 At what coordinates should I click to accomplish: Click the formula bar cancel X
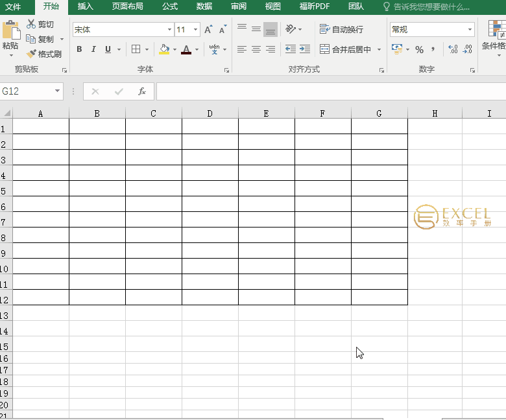(95, 91)
